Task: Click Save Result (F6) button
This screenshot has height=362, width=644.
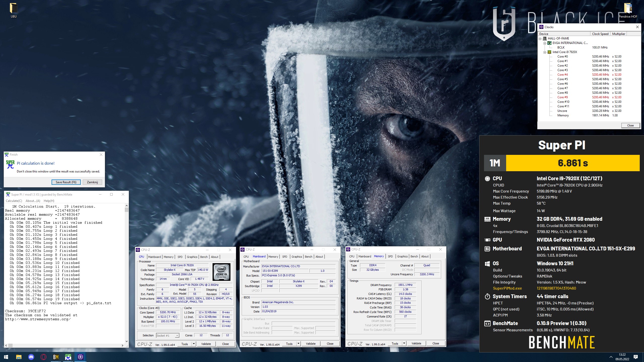Action: tap(66, 182)
